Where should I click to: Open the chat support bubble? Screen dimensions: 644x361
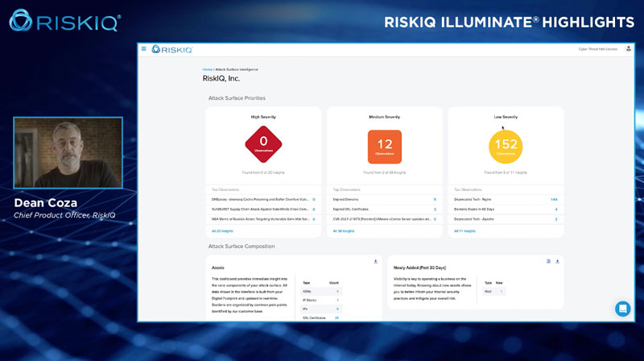coord(622,309)
